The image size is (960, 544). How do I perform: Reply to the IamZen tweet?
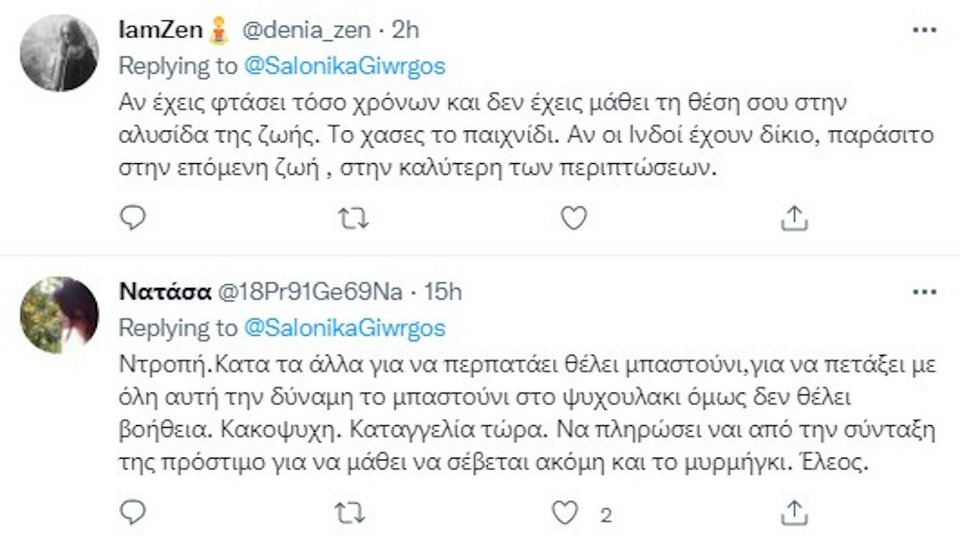(x=133, y=217)
